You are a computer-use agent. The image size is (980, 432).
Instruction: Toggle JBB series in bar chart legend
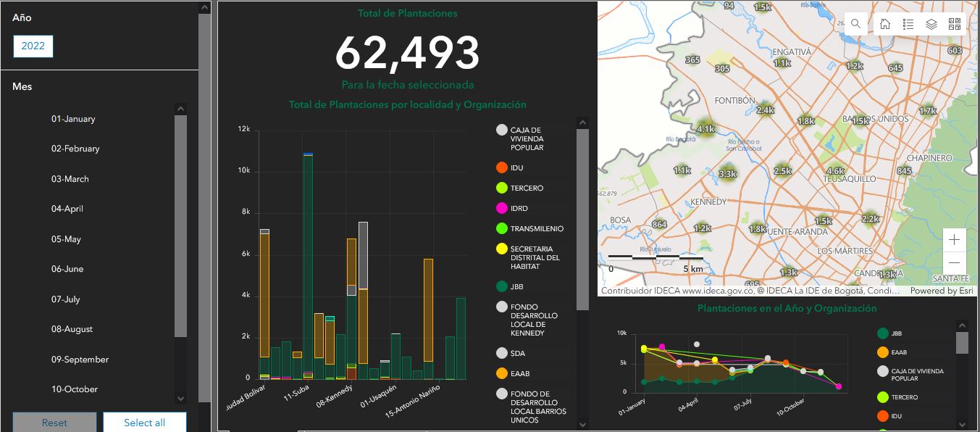[x=502, y=286]
